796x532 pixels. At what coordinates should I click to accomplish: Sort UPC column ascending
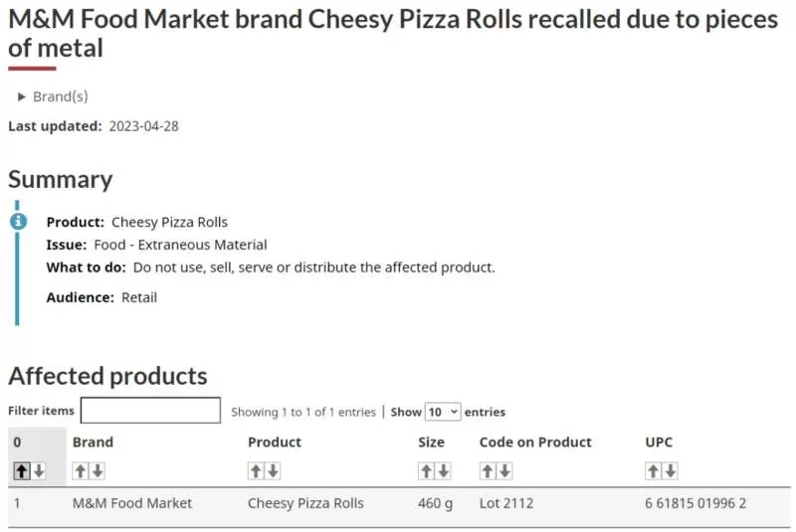[x=654, y=471]
